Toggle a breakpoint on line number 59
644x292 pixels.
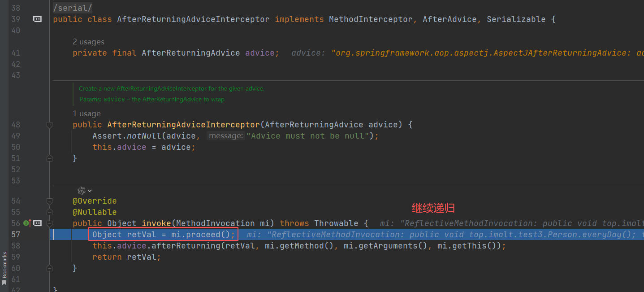[16, 257]
